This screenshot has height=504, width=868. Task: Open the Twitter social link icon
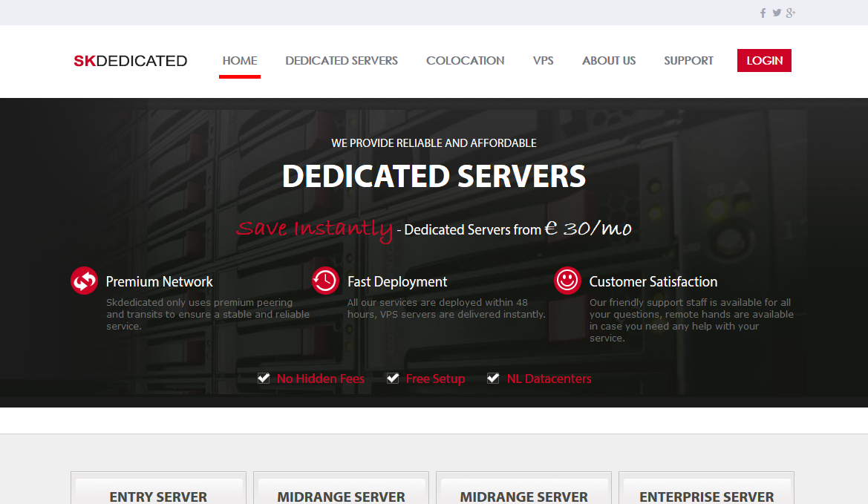pyautogui.click(x=777, y=13)
